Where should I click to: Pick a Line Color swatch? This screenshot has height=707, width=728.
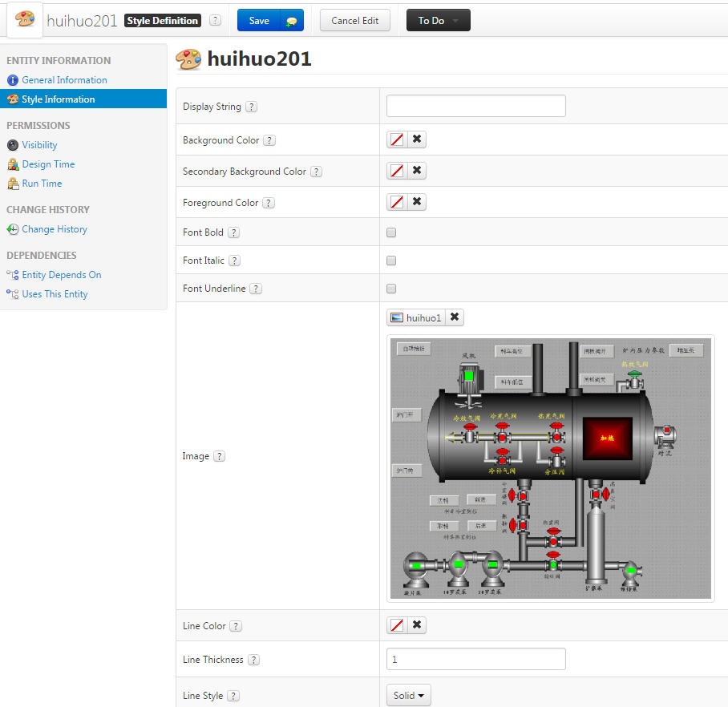click(397, 625)
